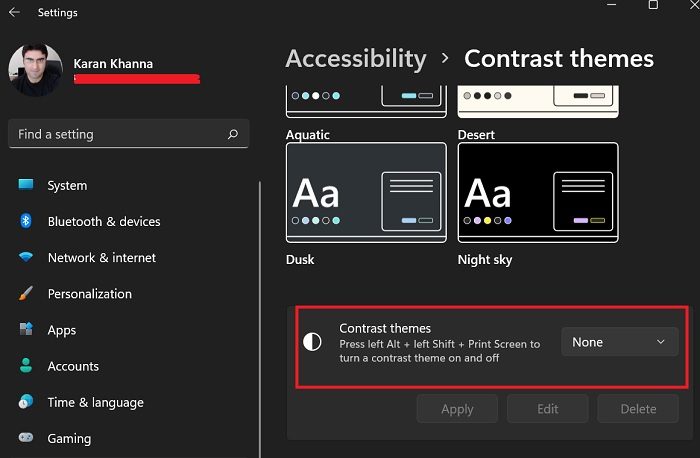The width and height of the screenshot is (700, 458).
Task: Click the back arrow icon
Action: (x=15, y=13)
